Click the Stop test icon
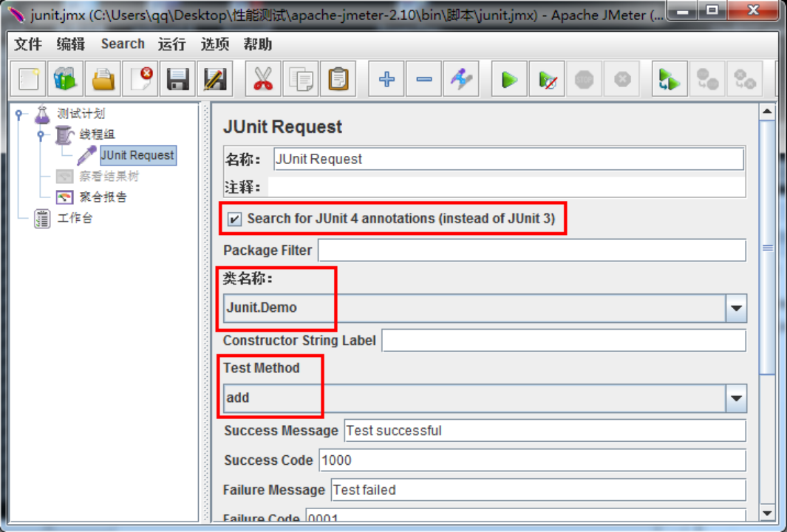The height and width of the screenshot is (532, 787). click(585, 79)
